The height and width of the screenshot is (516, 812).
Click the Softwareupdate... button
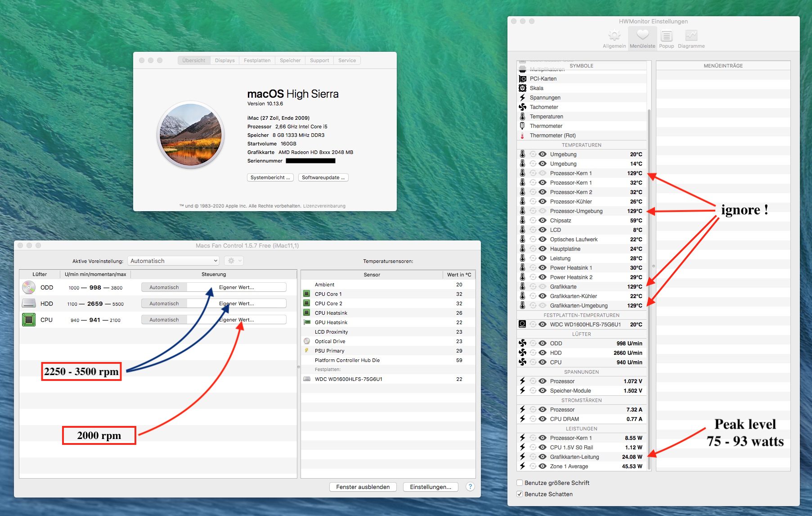click(x=323, y=177)
